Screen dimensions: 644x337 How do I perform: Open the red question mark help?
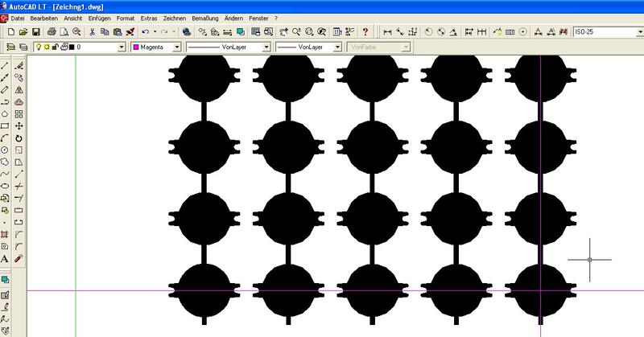pyautogui.click(x=365, y=31)
